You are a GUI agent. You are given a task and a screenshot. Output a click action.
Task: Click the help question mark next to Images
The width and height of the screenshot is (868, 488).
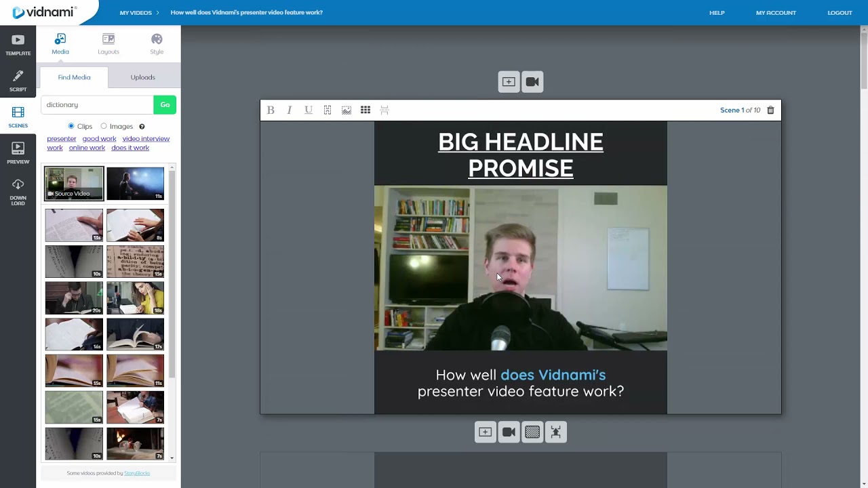[142, 127]
